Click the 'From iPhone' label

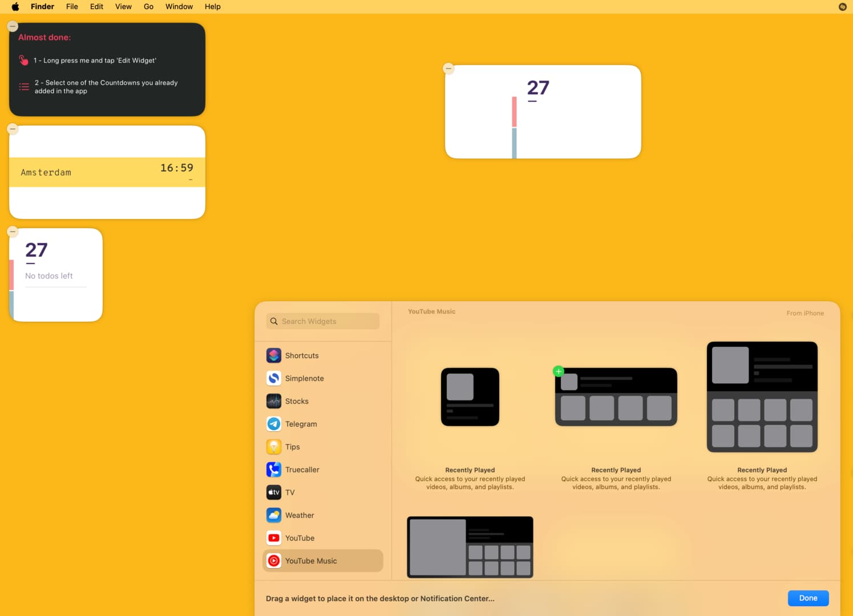pyautogui.click(x=805, y=313)
